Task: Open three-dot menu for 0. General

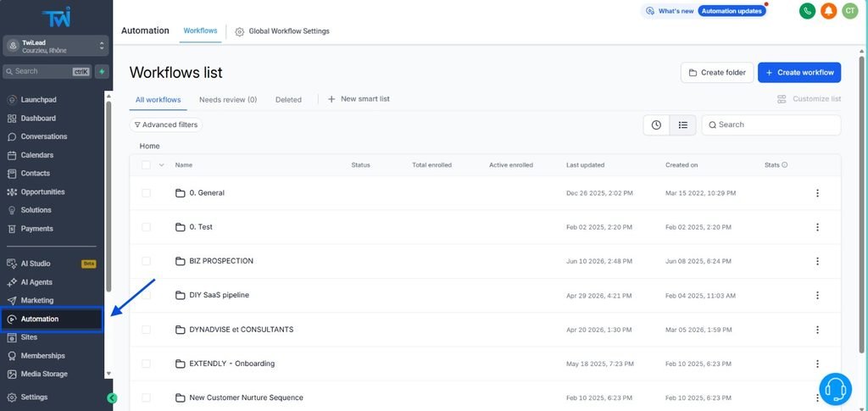Action: (817, 193)
